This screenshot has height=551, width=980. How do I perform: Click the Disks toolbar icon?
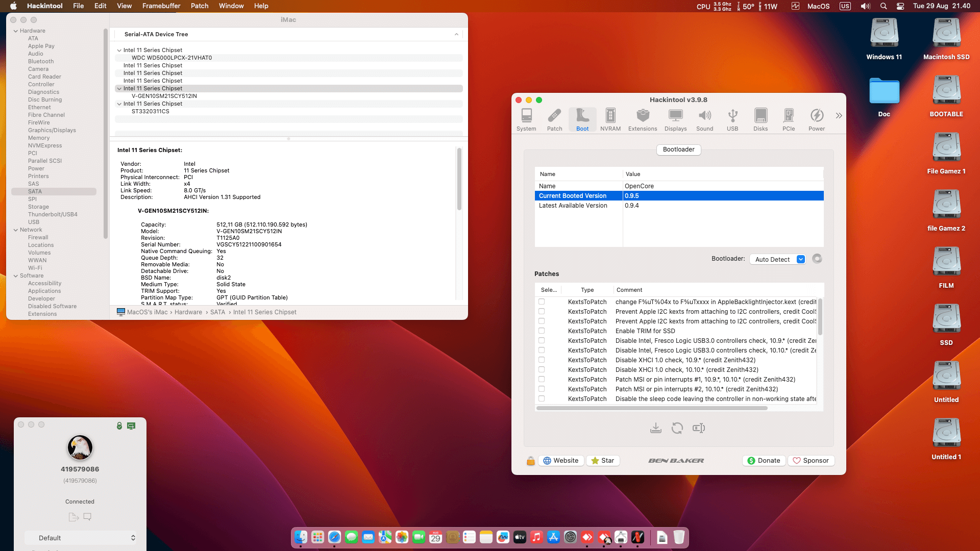point(760,119)
